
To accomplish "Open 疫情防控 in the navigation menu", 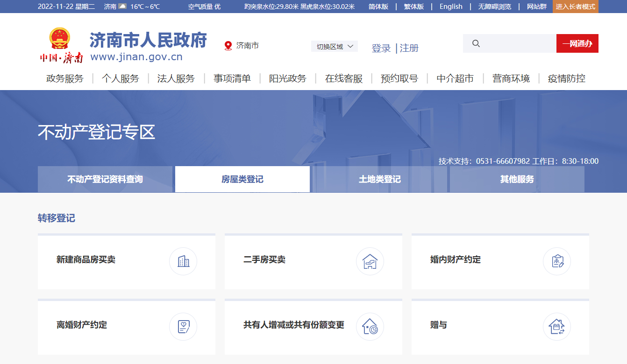I will point(566,78).
